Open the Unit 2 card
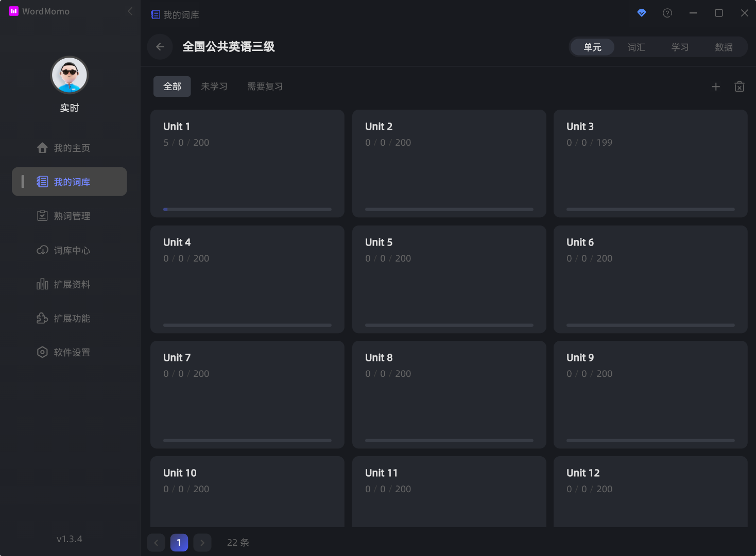 tap(449, 163)
